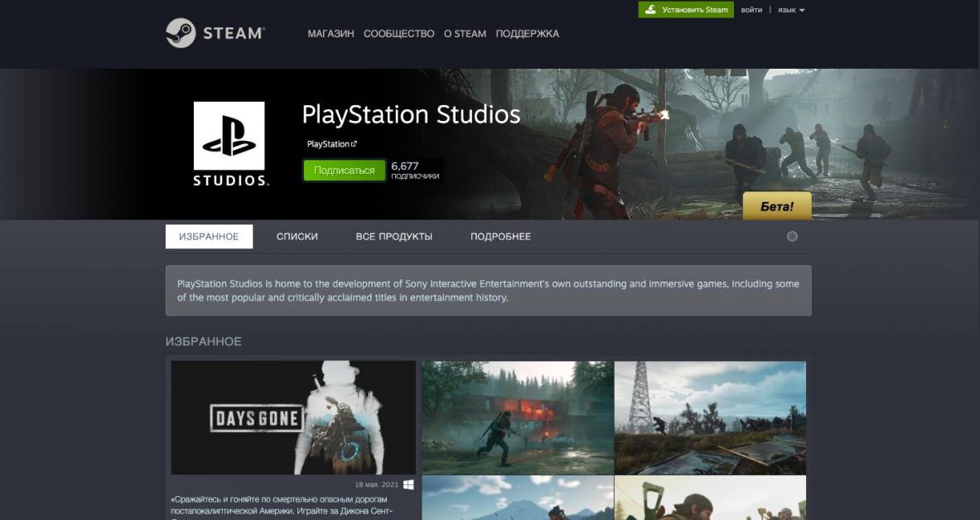Open the settings gear icon beside the tabs
This screenshot has width=980, height=520.
click(x=792, y=236)
